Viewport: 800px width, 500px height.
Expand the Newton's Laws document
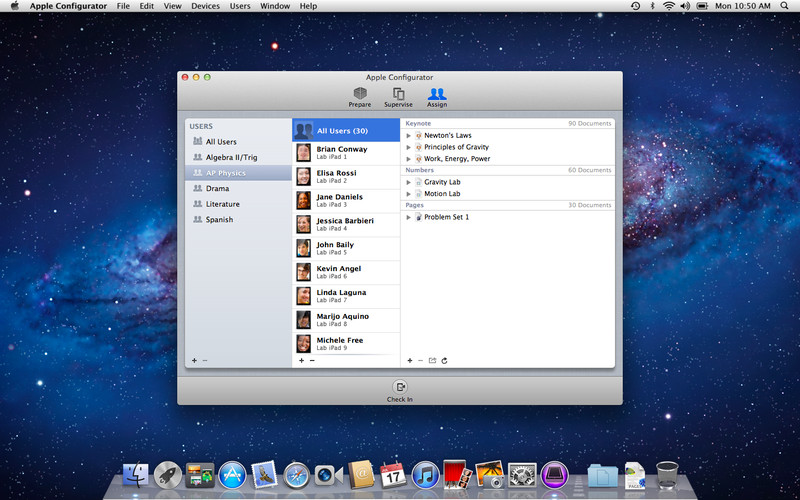pyautogui.click(x=408, y=135)
